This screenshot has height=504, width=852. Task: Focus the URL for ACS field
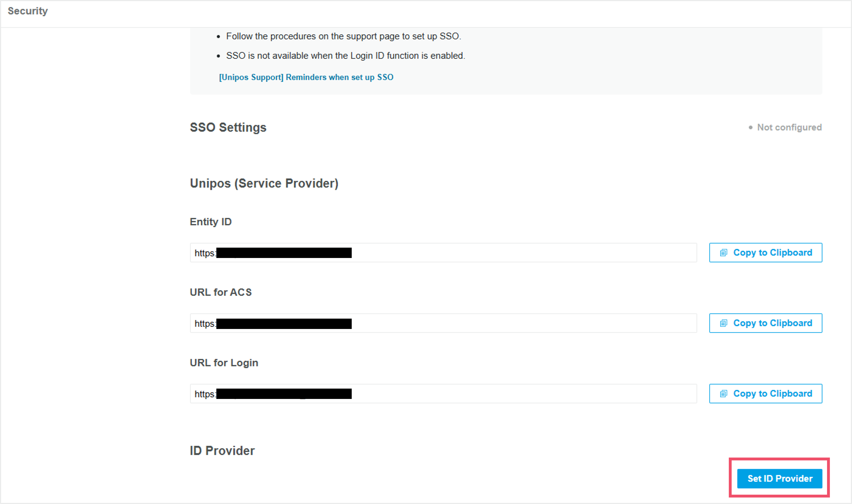tap(443, 323)
